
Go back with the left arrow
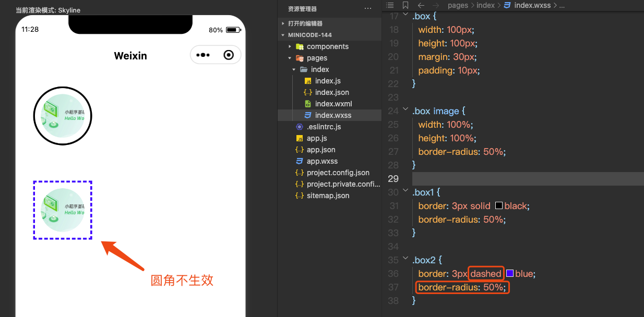[x=421, y=5]
